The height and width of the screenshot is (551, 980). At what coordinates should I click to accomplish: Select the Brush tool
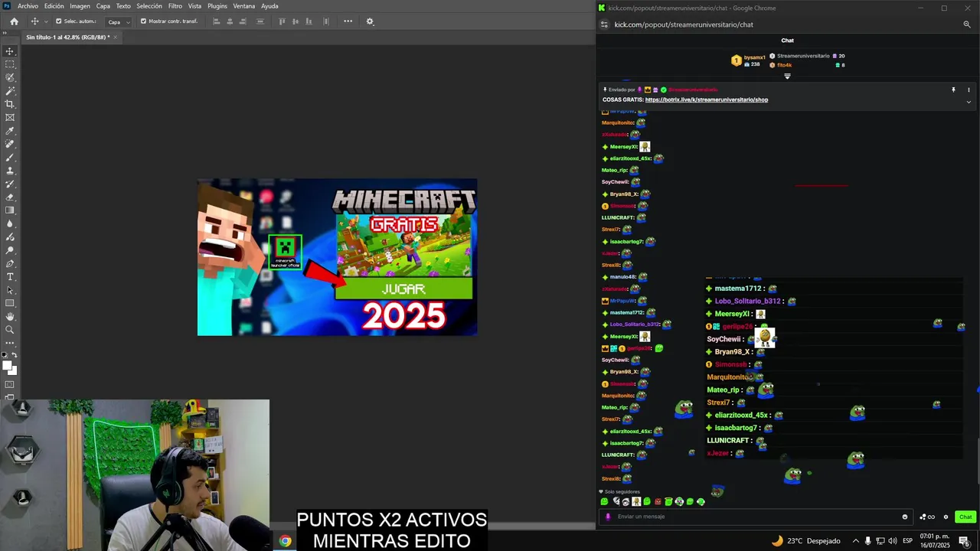coord(10,157)
